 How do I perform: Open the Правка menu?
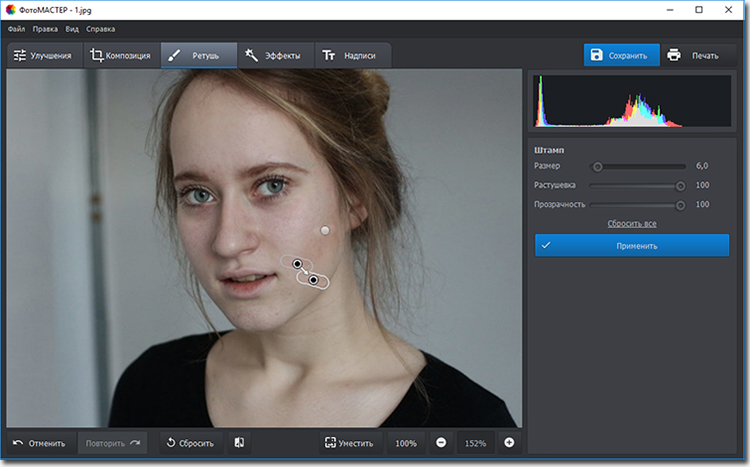tap(45, 30)
